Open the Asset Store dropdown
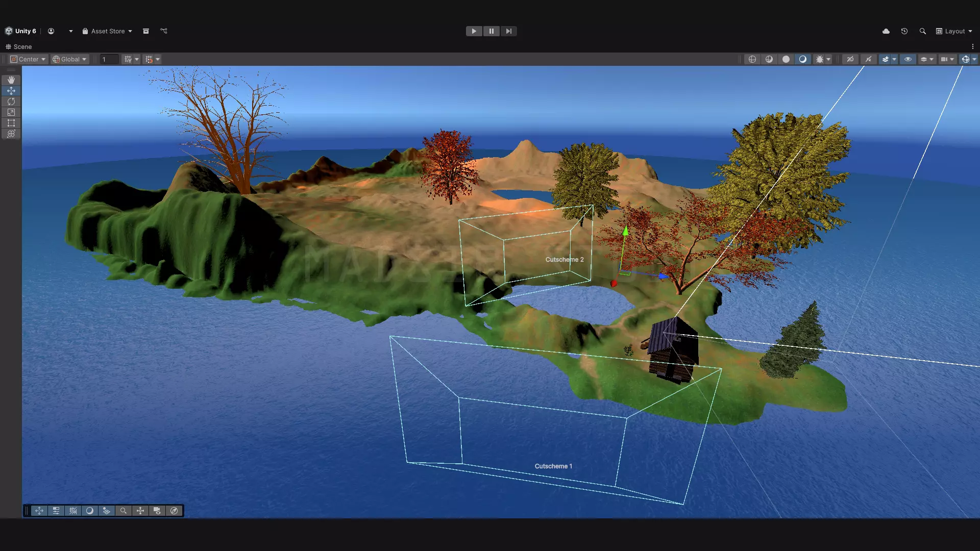Viewport: 980px width, 551px height. tap(107, 31)
